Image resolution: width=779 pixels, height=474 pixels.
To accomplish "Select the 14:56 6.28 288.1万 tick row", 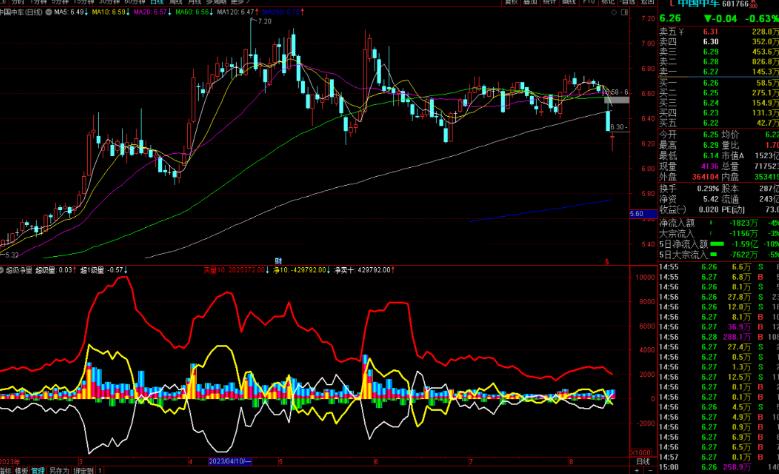I will click(x=719, y=337).
